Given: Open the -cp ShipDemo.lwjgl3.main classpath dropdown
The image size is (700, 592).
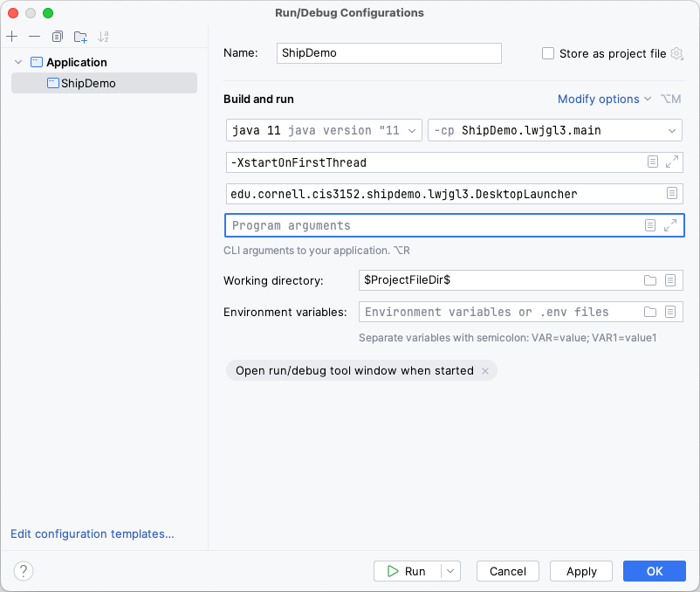Looking at the screenshot, I should click(x=554, y=130).
